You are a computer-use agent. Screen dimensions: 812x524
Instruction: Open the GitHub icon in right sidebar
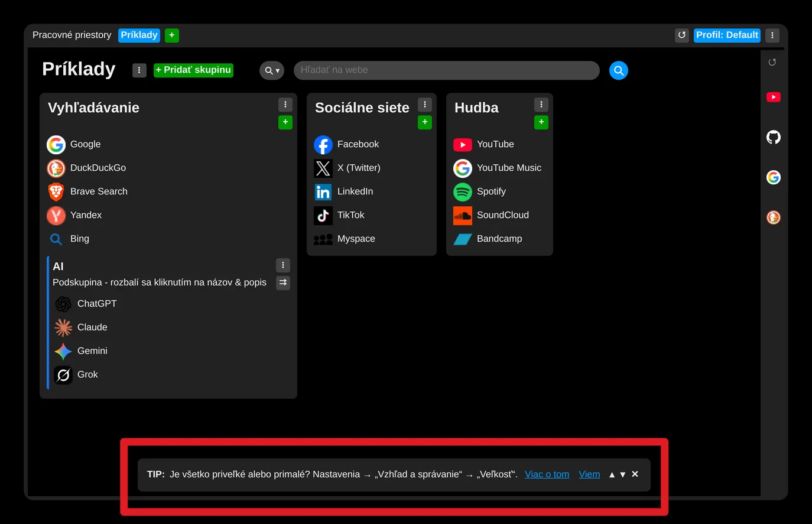[x=774, y=137]
